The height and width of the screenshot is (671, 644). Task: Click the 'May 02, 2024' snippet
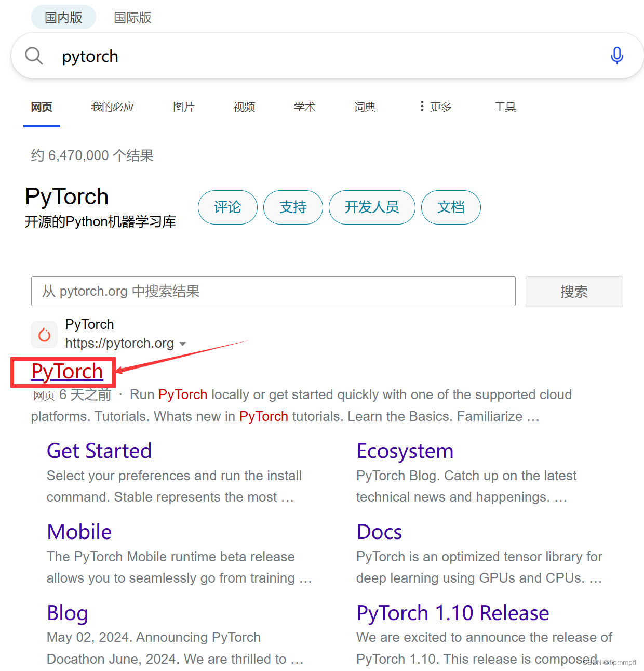(175, 648)
